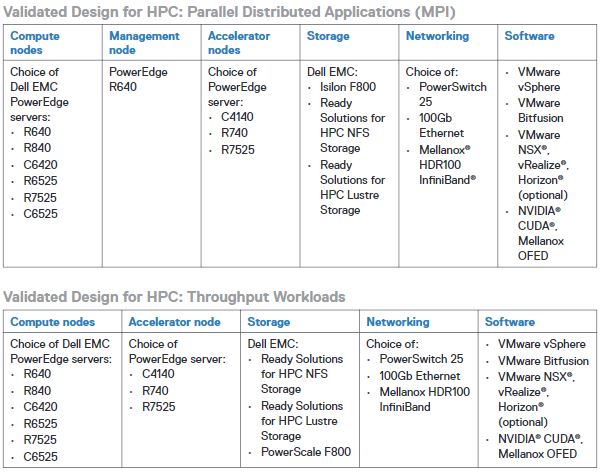Screen dimensions: 609x473
Task: Click NVIDIA CUDA entry in Throughput Software cell
Action: [541, 446]
